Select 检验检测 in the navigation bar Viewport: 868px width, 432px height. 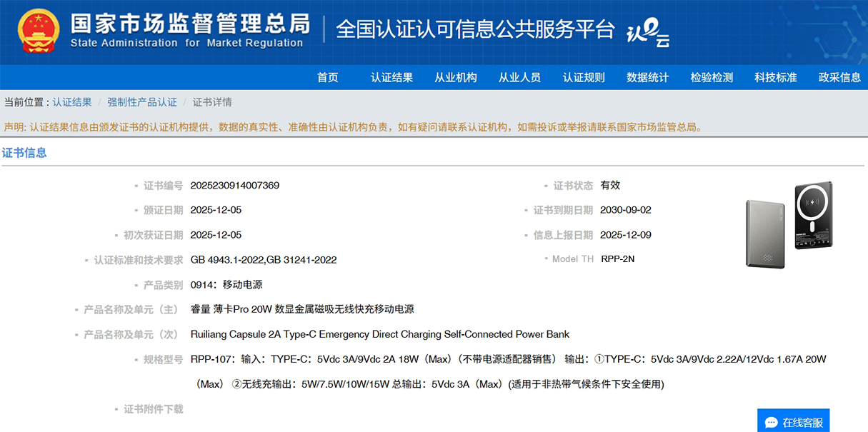(x=712, y=77)
